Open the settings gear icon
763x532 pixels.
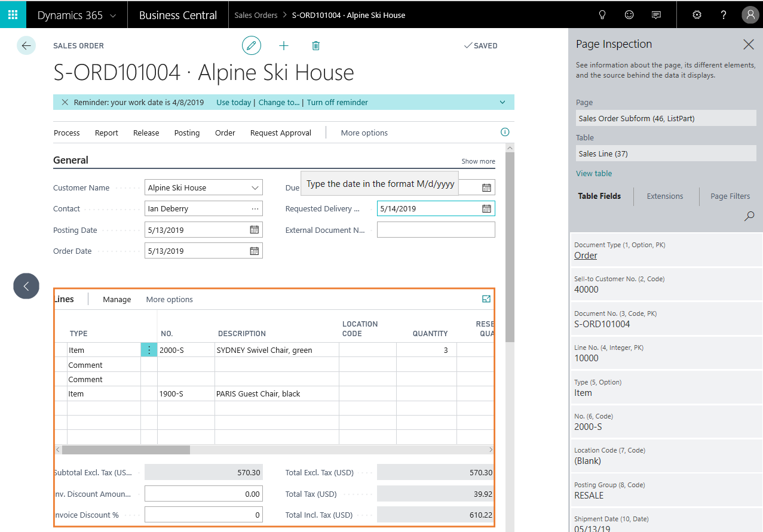(697, 15)
